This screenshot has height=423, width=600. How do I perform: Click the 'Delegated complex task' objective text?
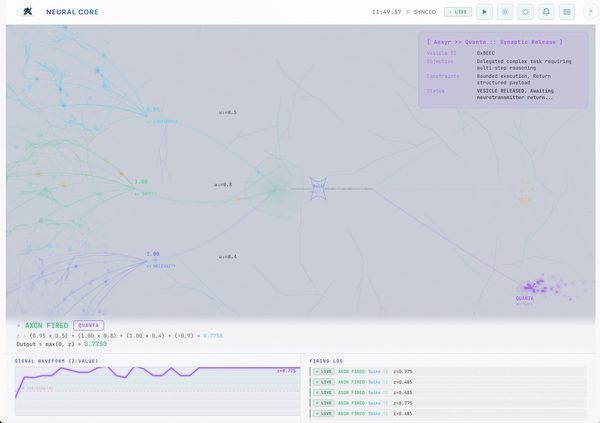524,64
